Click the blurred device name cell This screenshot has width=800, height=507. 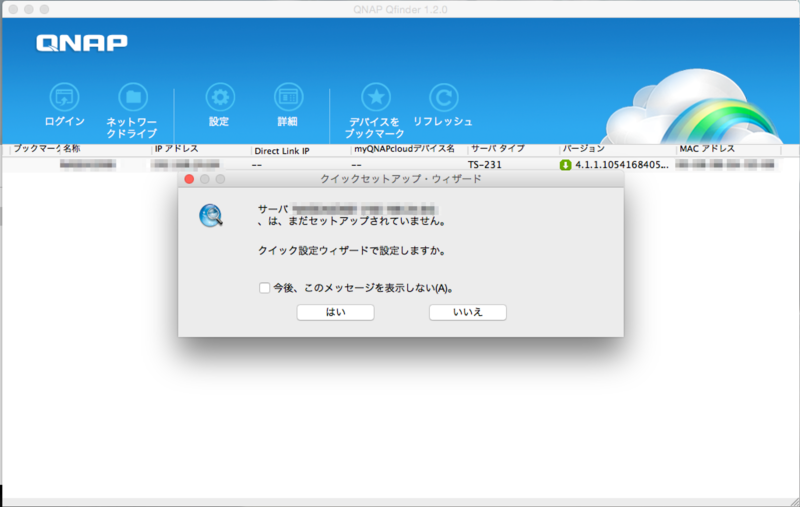[88, 164]
